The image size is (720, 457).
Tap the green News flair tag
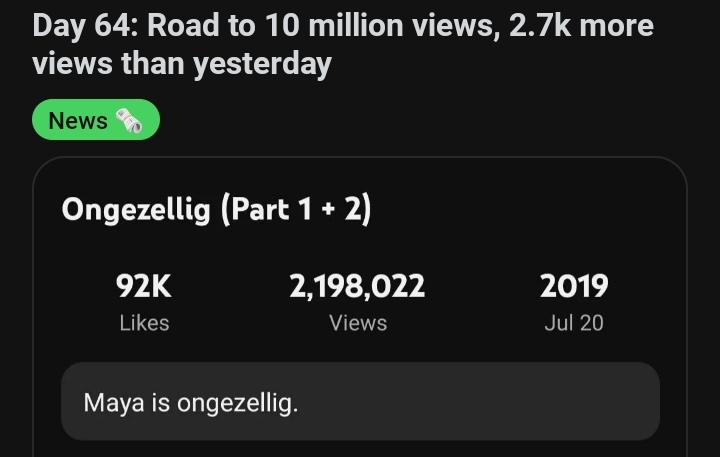[96, 120]
